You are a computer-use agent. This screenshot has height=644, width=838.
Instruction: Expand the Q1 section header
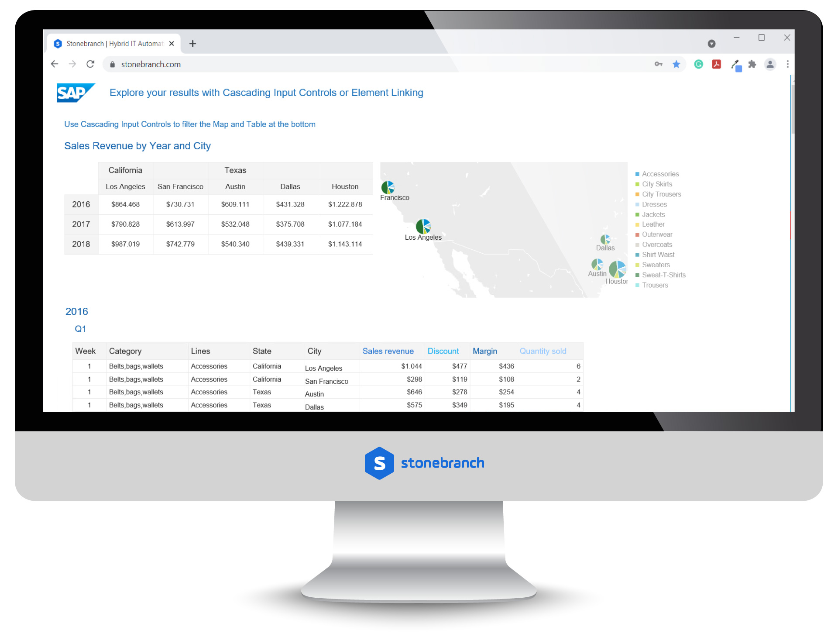coord(80,329)
